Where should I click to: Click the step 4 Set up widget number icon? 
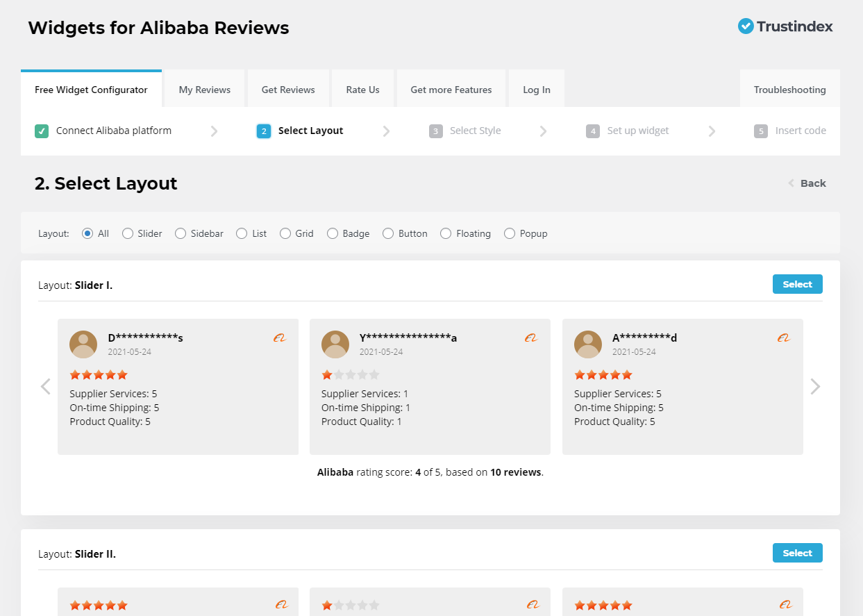click(x=592, y=131)
